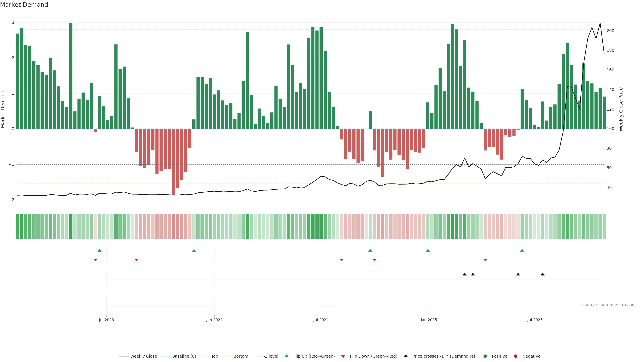Click the flip-up triangle just before Jan 2025

tap(428, 250)
